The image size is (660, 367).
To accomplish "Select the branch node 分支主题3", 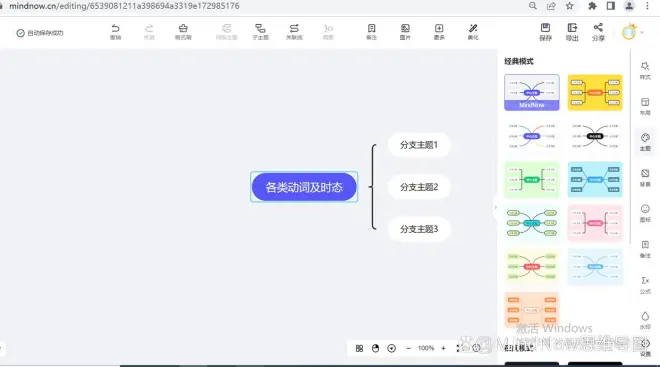I will click(419, 229).
